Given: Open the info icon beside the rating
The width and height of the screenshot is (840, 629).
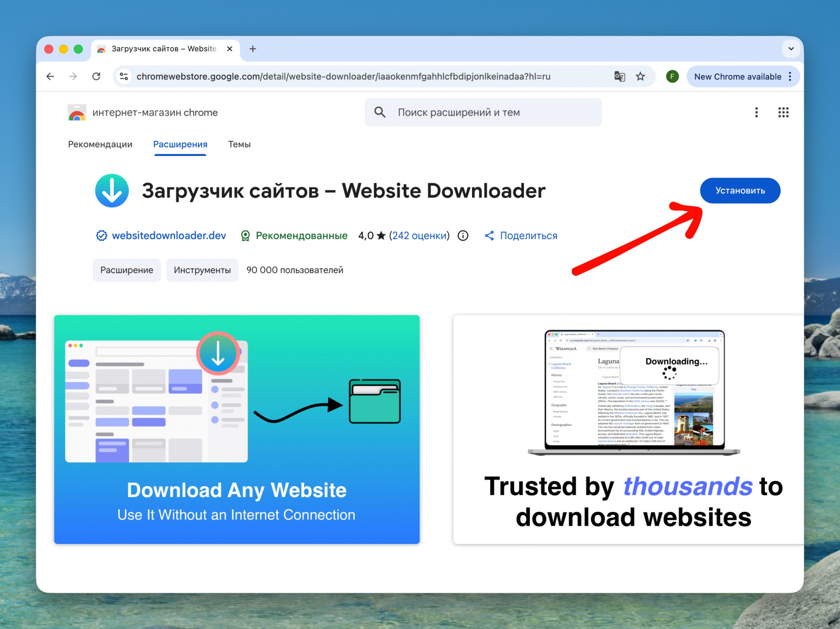Looking at the screenshot, I should (463, 235).
